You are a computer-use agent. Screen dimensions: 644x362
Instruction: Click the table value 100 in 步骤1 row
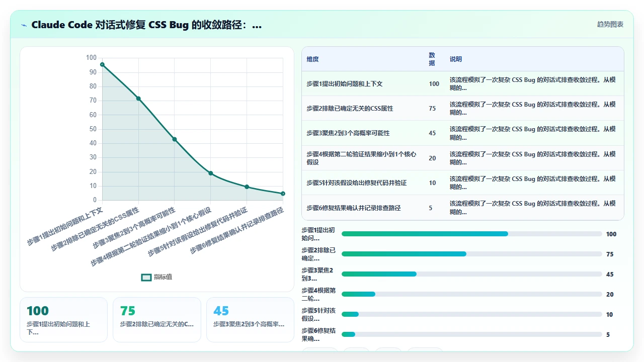point(434,84)
